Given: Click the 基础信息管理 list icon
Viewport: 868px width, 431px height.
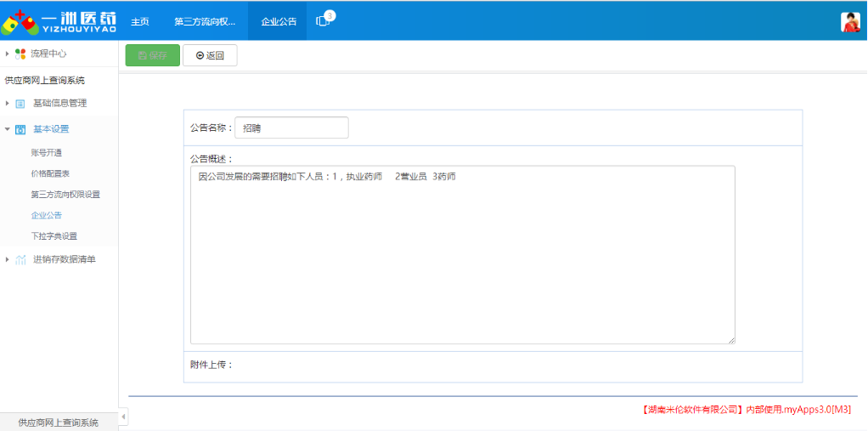Looking at the screenshot, I should (x=20, y=104).
